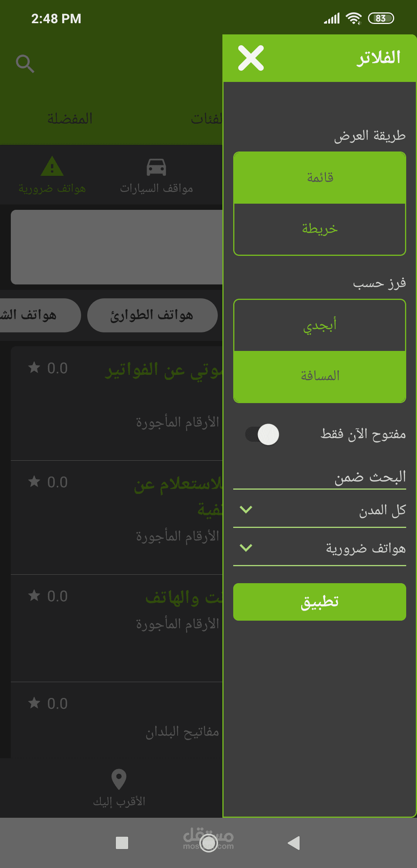Switch to the المفضلة favorites tab

pyautogui.click(x=70, y=119)
